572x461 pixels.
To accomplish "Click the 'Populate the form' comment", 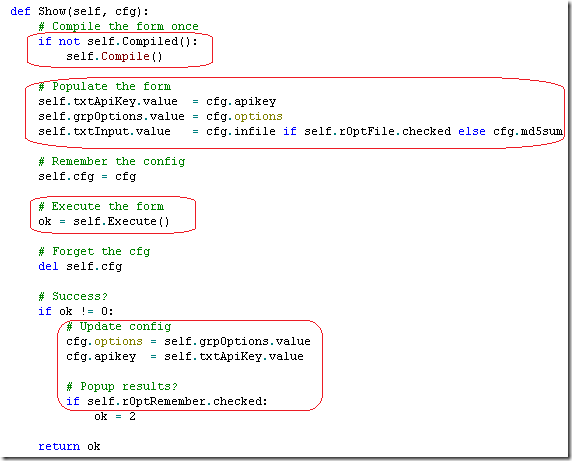I will click(x=105, y=86).
